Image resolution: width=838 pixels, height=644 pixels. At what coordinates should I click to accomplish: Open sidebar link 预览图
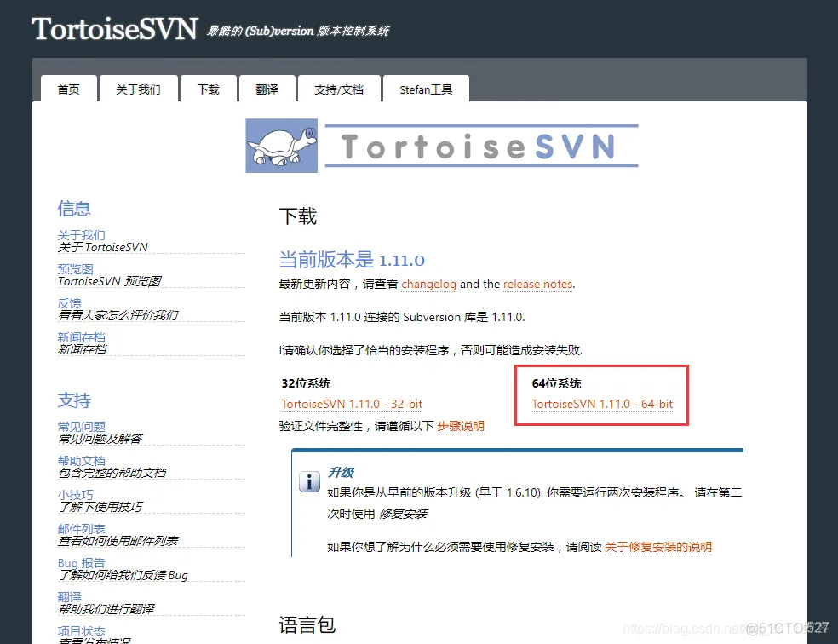pos(75,269)
